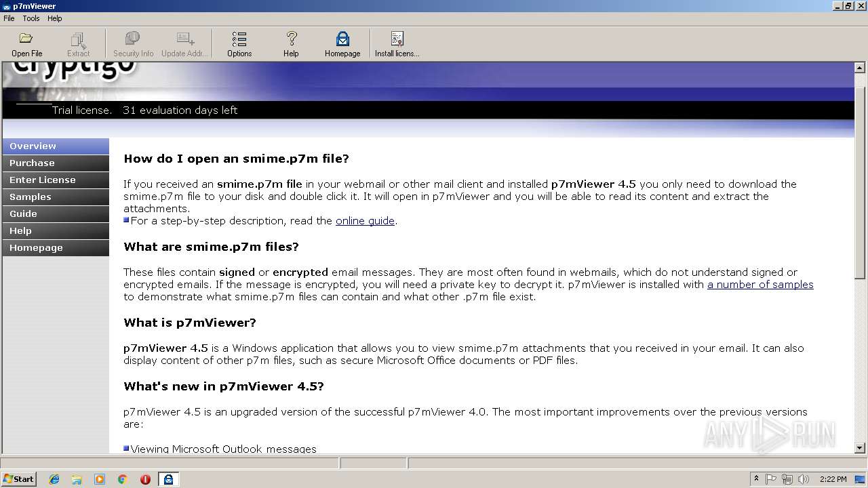This screenshot has height=488, width=868.
Task: Open the Homepage toolbar icon
Action: coord(342,43)
